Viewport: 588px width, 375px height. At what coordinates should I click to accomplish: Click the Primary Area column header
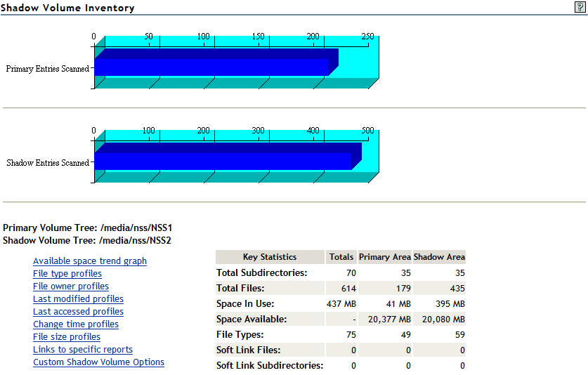click(x=385, y=257)
